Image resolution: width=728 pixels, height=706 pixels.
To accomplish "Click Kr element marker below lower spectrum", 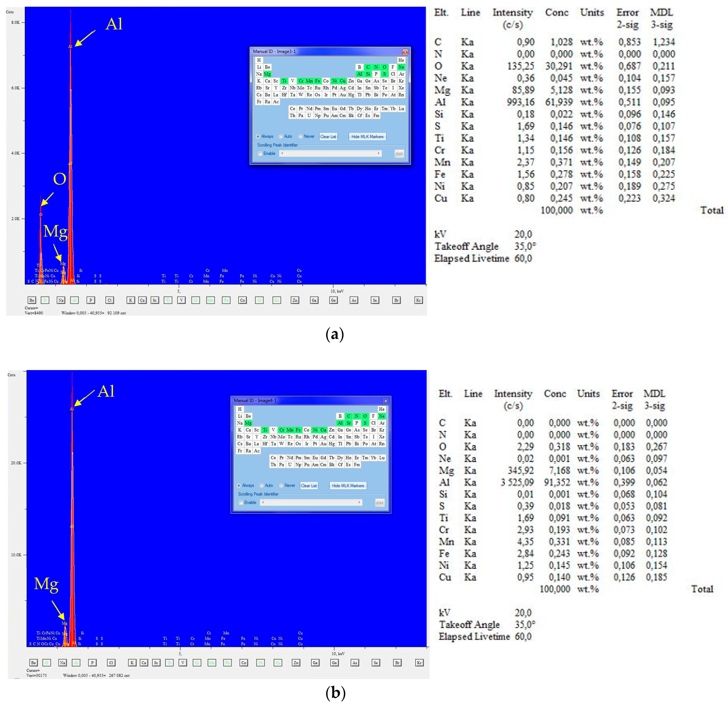I will pyautogui.click(x=419, y=663).
